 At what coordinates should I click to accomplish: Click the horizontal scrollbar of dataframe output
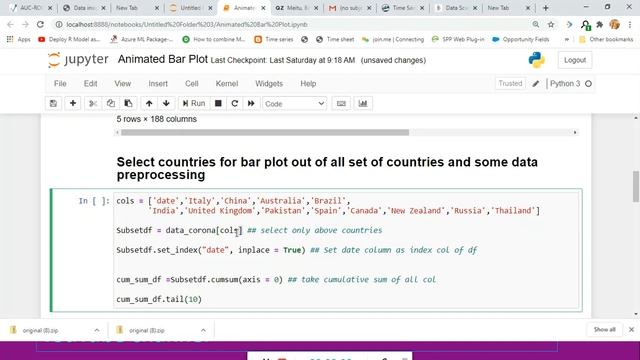click(264, 133)
